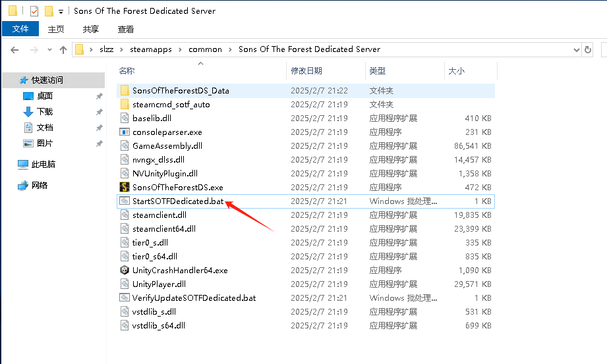Click the address bar folder icon
The image size is (607, 364).
click(x=79, y=49)
